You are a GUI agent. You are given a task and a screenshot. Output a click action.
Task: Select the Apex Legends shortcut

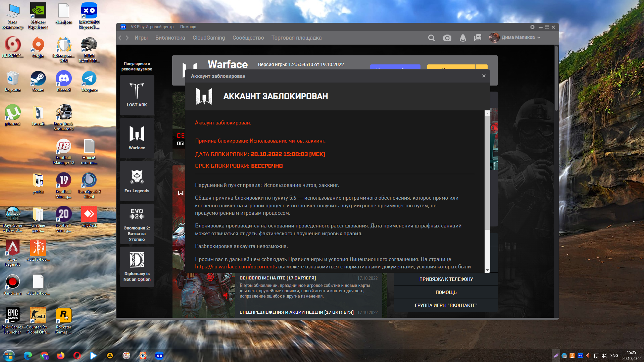tap(12, 253)
